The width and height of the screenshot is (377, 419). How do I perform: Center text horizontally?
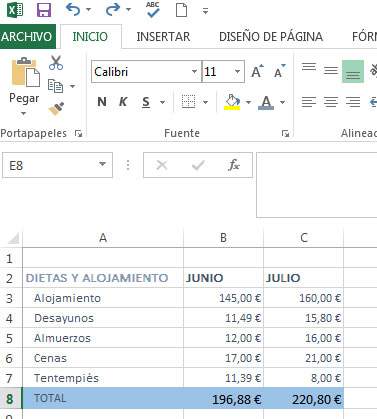pos(331,102)
